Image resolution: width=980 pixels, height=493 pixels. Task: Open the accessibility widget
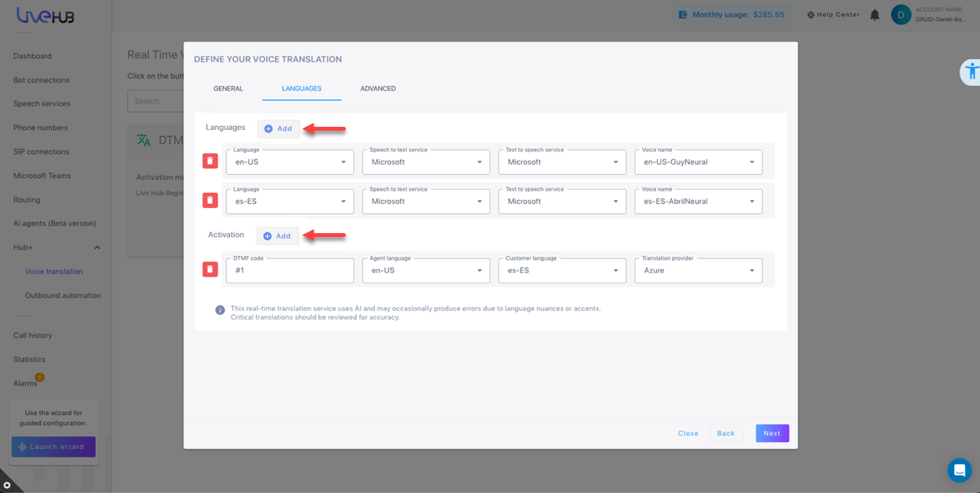pyautogui.click(x=971, y=72)
